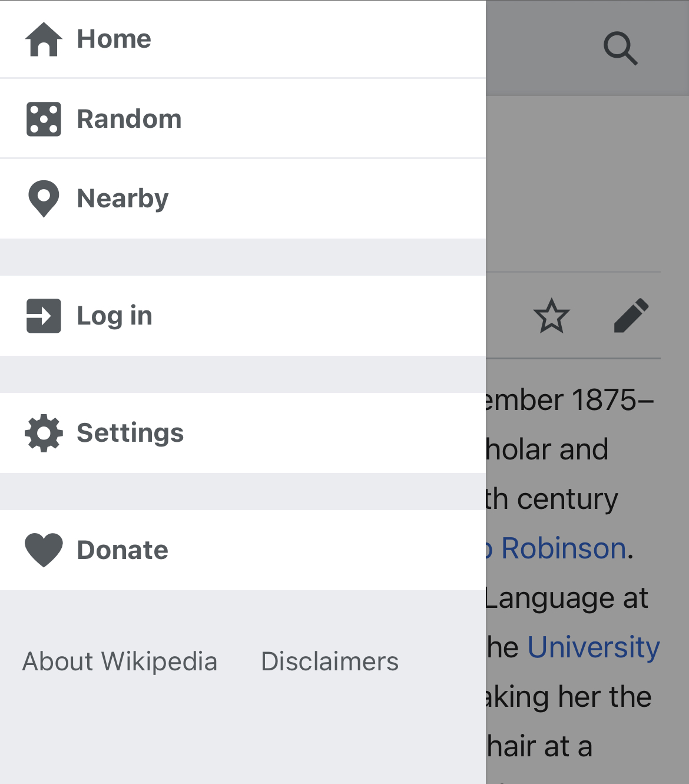Follow the University link in article
689x784 pixels.
click(593, 647)
